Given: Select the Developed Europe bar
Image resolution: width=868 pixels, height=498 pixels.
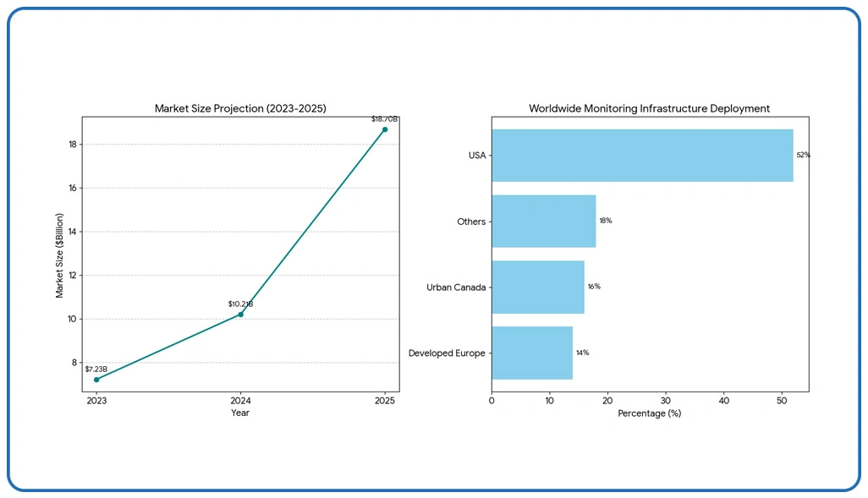Looking at the screenshot, I should (531, 353).
